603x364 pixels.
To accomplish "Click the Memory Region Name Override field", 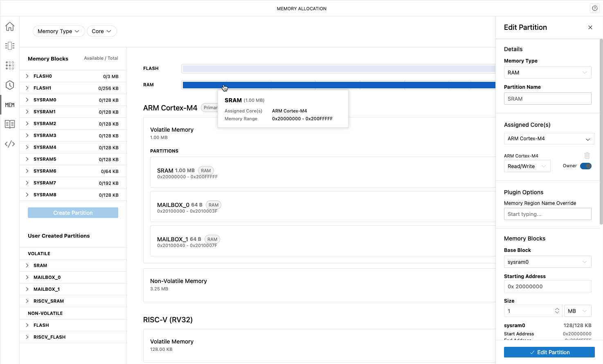I will 547,214.
